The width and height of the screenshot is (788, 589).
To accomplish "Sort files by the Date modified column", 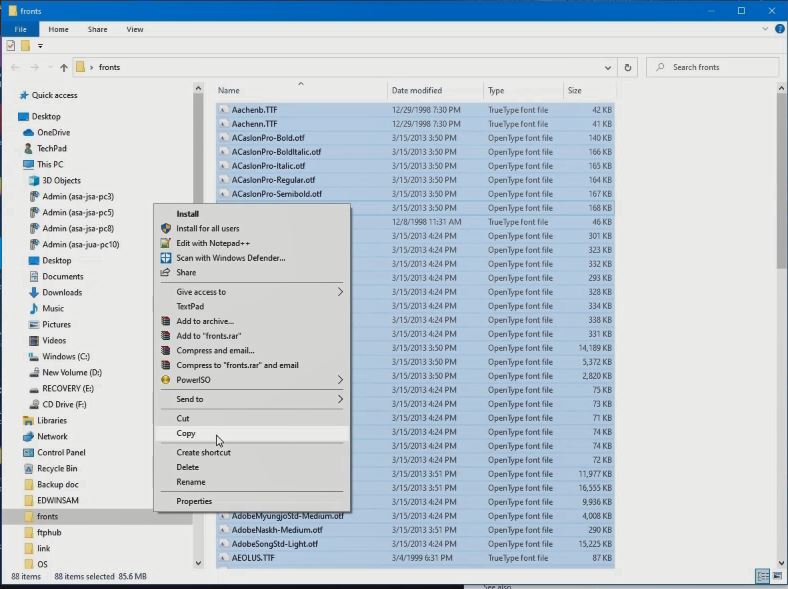I will 417,90.
